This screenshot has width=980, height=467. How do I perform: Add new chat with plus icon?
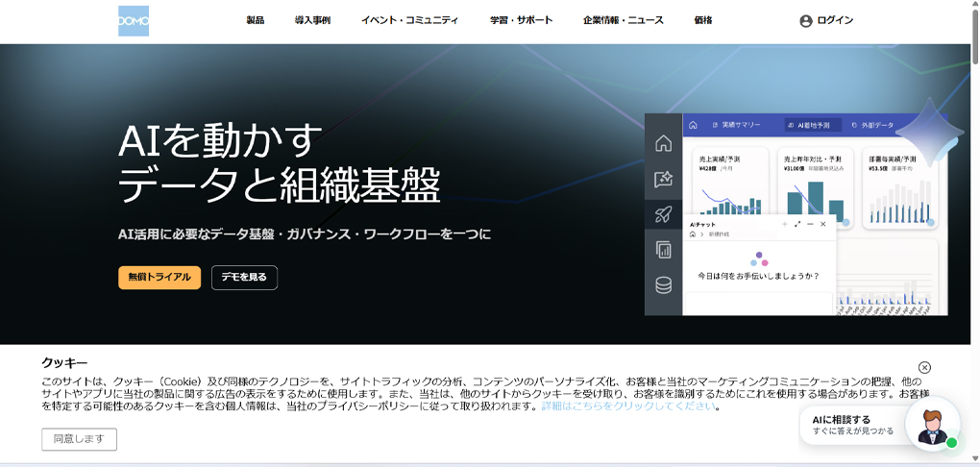(785, 224)
